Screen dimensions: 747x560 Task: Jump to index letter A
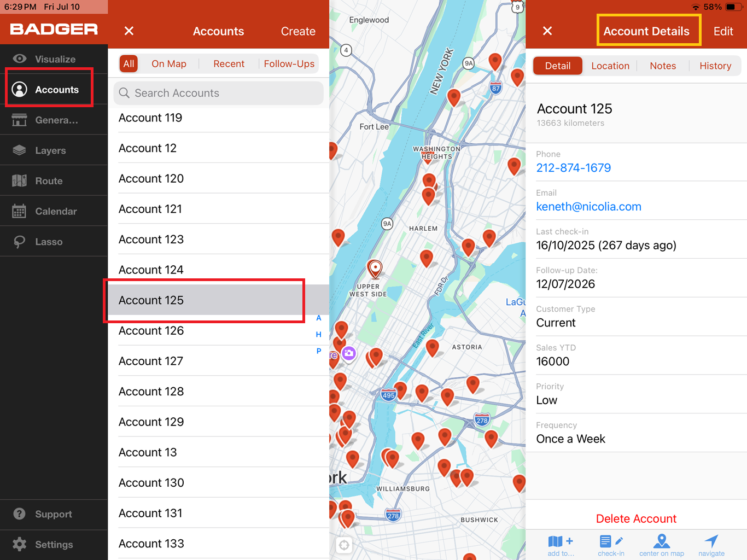tap(319, 318)
